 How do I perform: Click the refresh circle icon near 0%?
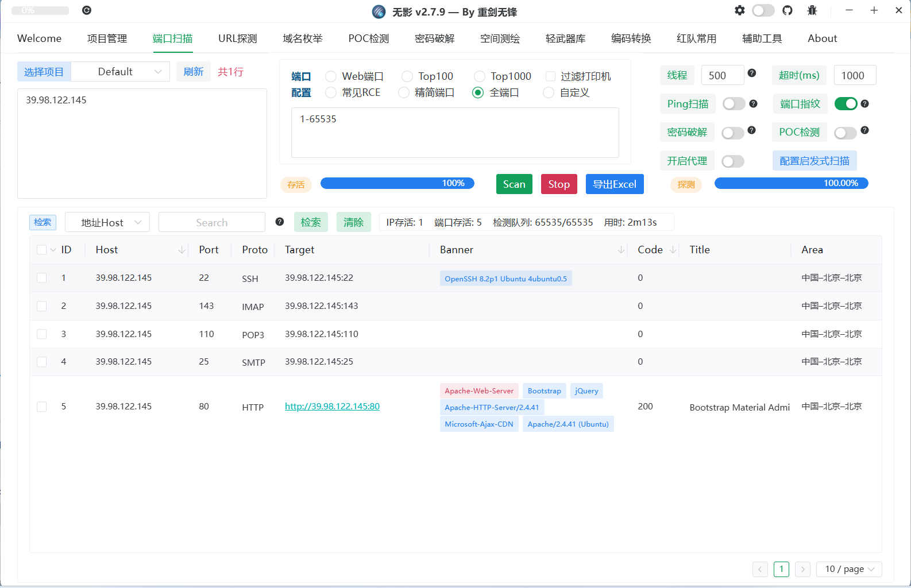pyautogui.click(x=87, y=10)
